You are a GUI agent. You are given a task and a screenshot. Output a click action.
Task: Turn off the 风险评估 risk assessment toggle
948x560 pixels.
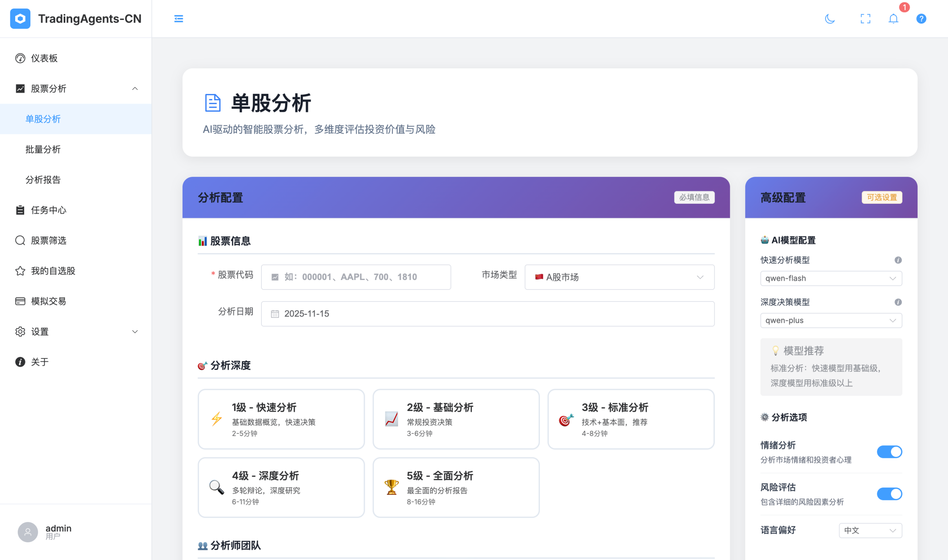tap(890, 493)
